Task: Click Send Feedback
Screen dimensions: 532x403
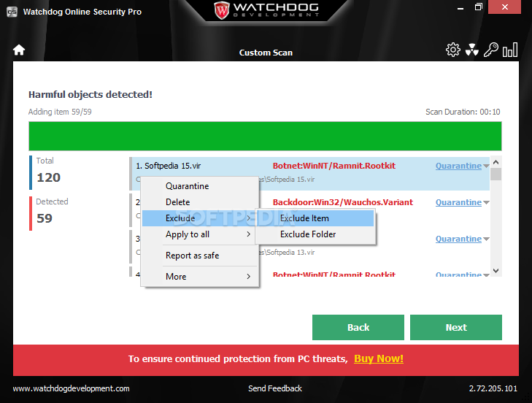Action: 275,388
